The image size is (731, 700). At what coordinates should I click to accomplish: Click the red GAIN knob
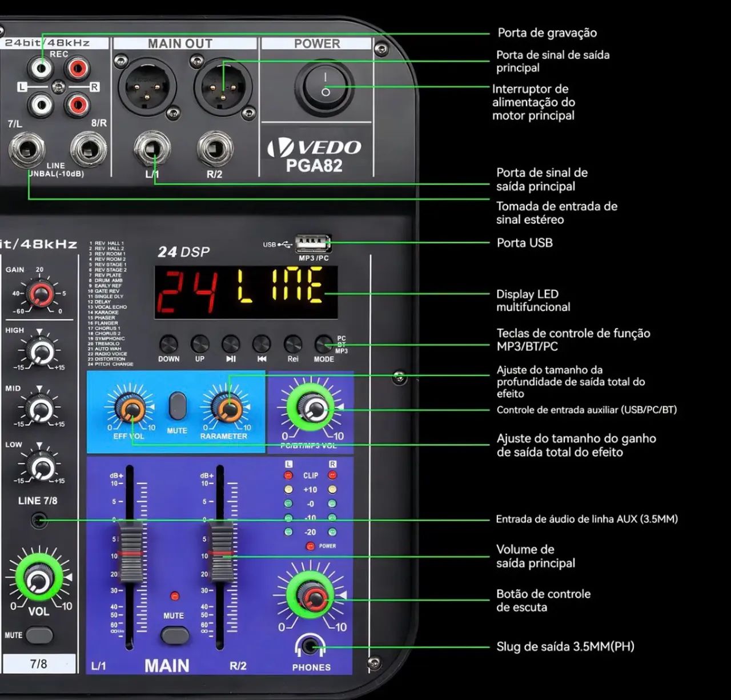[41, 295]
